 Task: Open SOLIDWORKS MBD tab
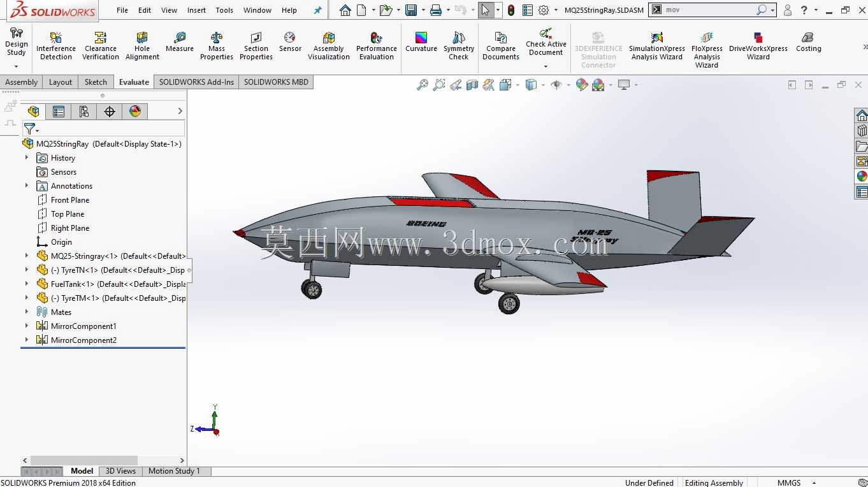click(276, 82)
